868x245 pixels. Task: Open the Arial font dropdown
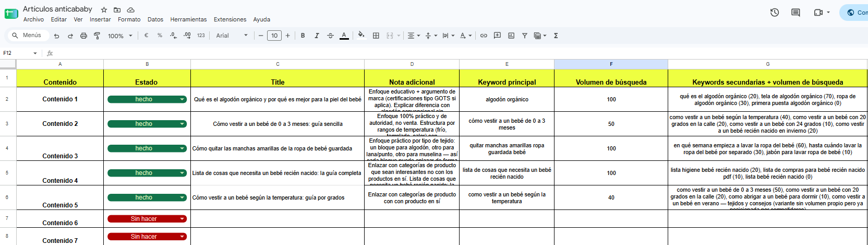[x=232, y=36]
